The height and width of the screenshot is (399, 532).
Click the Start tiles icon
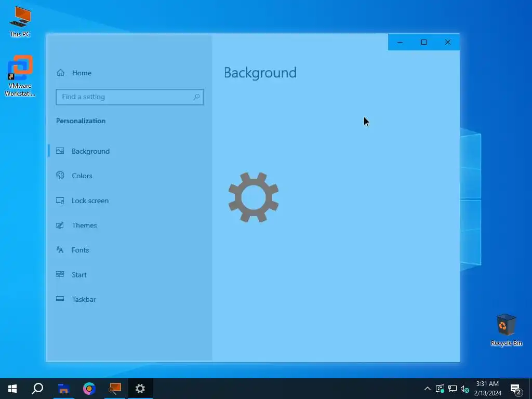pos(60,274)
